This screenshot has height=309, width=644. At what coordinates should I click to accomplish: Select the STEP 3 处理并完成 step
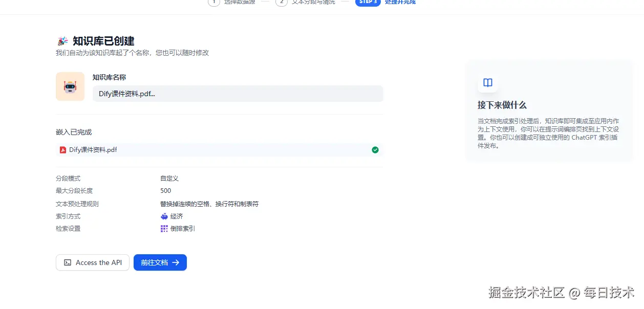tap(385, 2)
